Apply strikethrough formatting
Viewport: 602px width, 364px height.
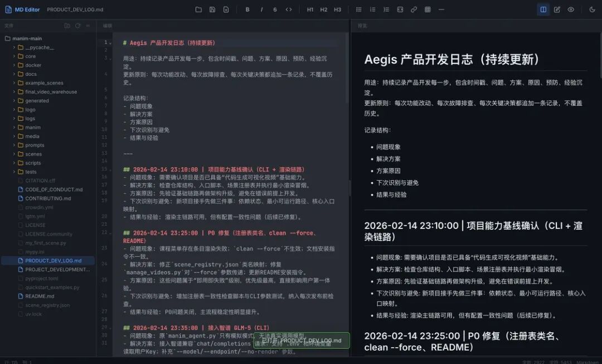point(275,9)
